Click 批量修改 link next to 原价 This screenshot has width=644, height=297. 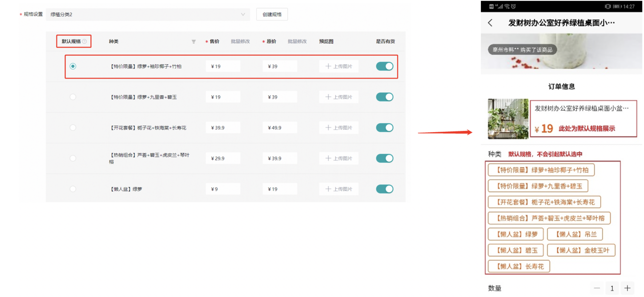pyautogui.click(x=297, y=41)
